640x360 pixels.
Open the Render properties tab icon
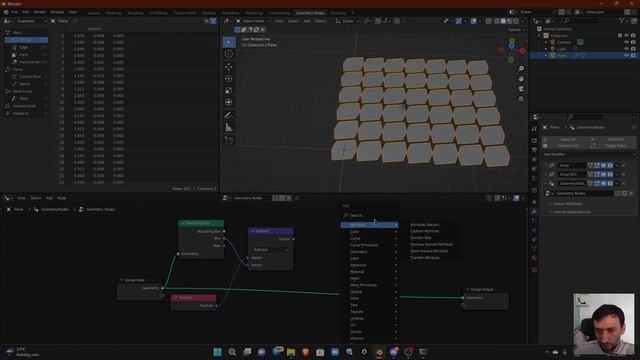[x=534, y=141]
